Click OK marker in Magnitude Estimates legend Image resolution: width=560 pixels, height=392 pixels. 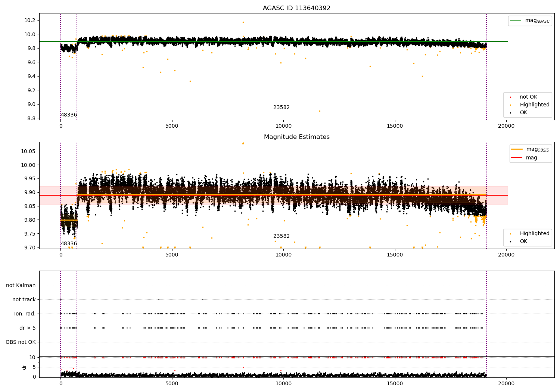[510, 242]
